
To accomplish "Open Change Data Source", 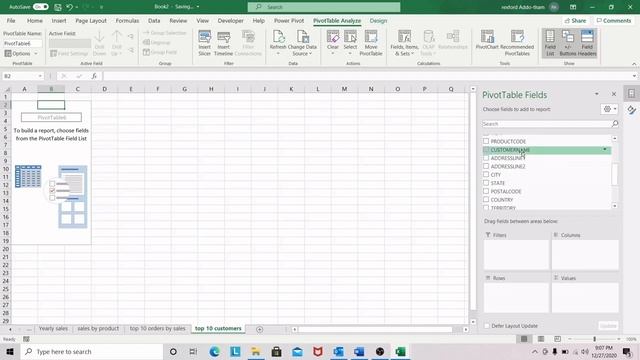I will click(302, 43).
